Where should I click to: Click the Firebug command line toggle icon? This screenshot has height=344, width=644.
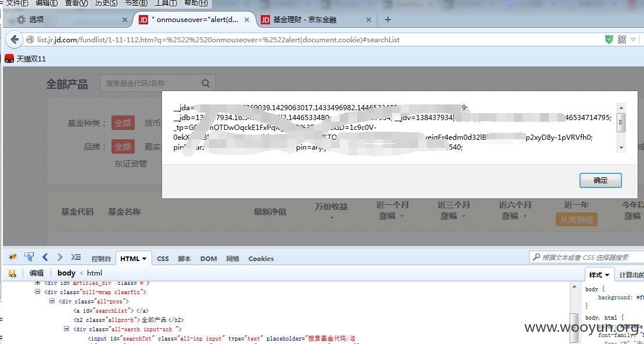click(75, 258)
